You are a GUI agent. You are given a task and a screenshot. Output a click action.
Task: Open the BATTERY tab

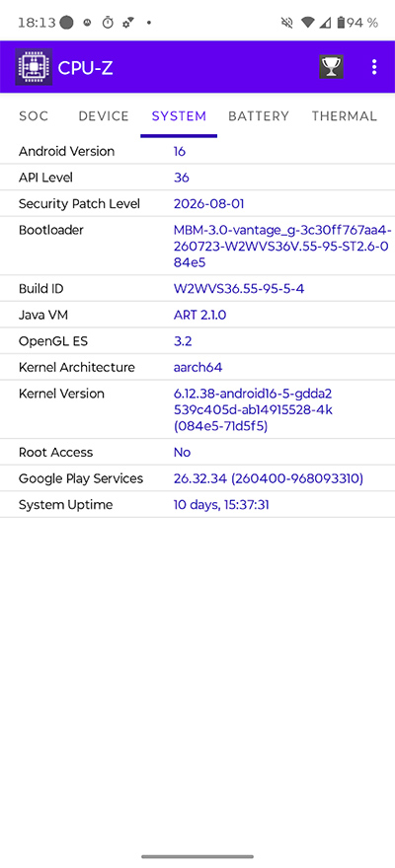pos(259,116)
